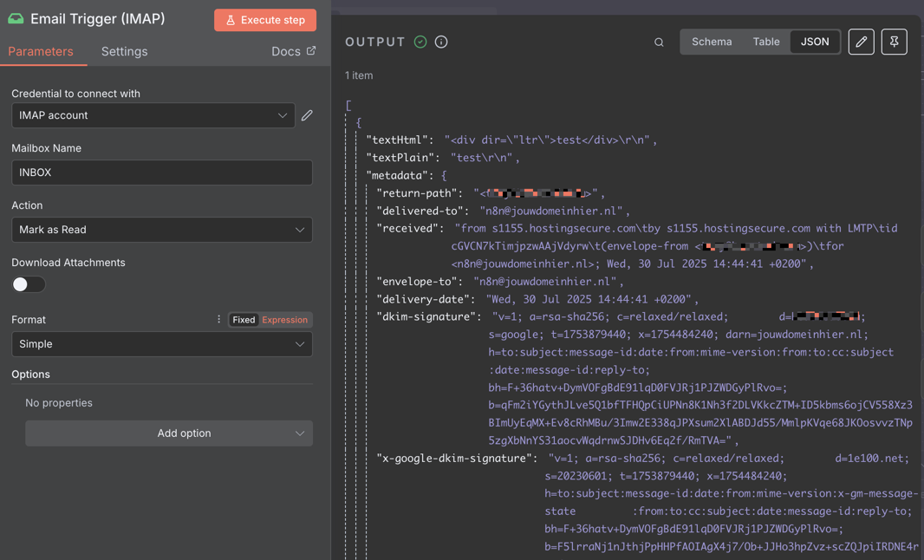Click the Email Trigger node mail icon

(x=16, y=19)
